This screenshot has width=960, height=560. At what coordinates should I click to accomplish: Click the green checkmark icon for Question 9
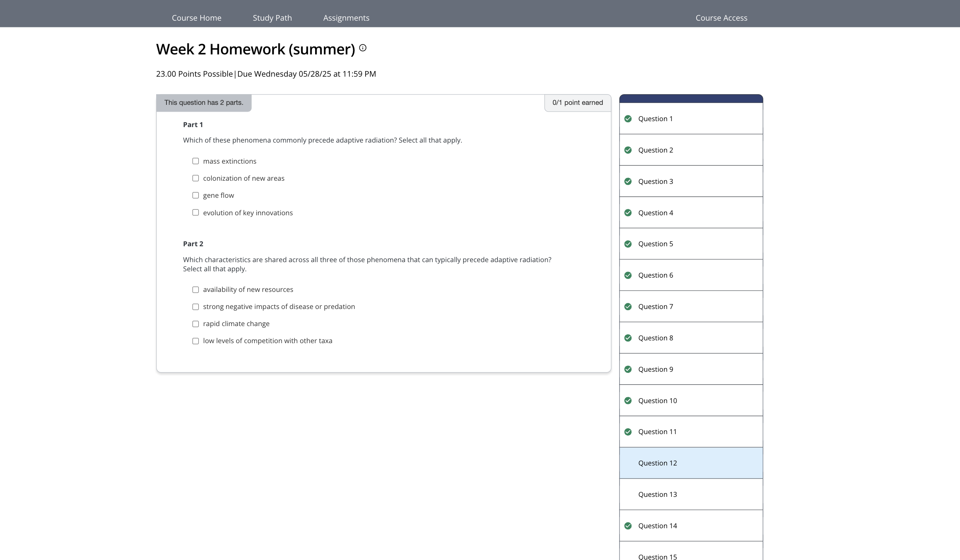click(628, 369)
